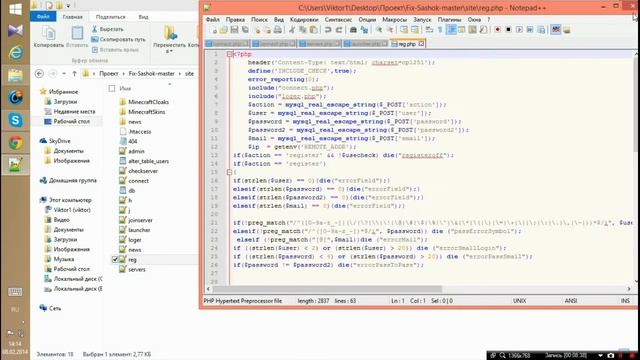Expand breadcrumb chevron after Fix-Sashok-master

pyautogui.click(x=180, y=74)
